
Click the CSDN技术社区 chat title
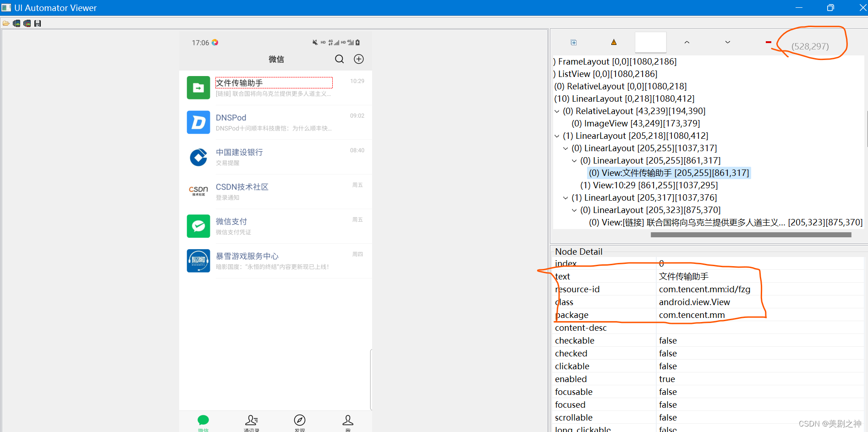[x=242, y=187]
